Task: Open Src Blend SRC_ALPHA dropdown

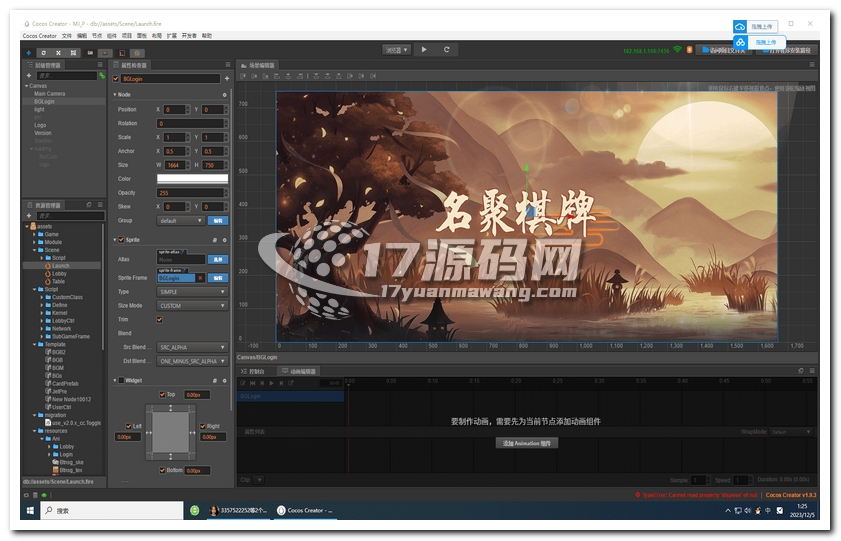Action: [192, 347]
